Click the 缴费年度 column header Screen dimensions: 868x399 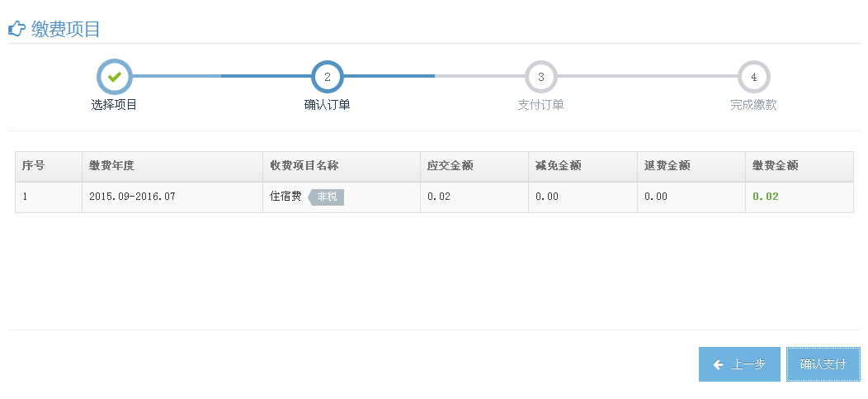[112, 165]
